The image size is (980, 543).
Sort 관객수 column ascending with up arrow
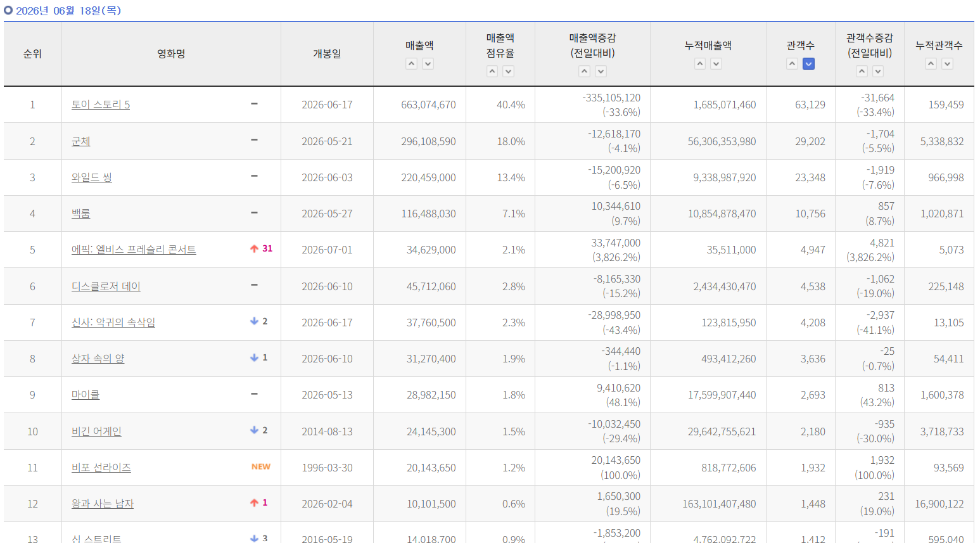click(792, 63)
